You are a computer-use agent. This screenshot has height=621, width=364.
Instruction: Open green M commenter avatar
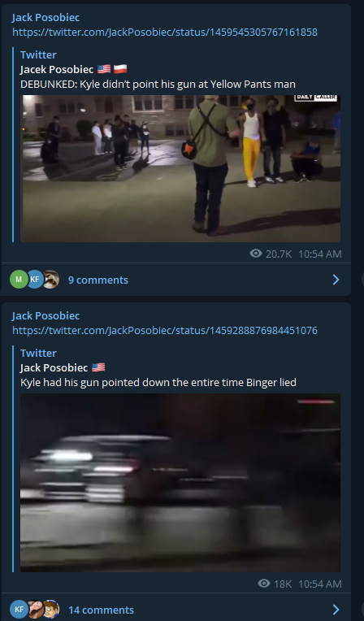19,280
